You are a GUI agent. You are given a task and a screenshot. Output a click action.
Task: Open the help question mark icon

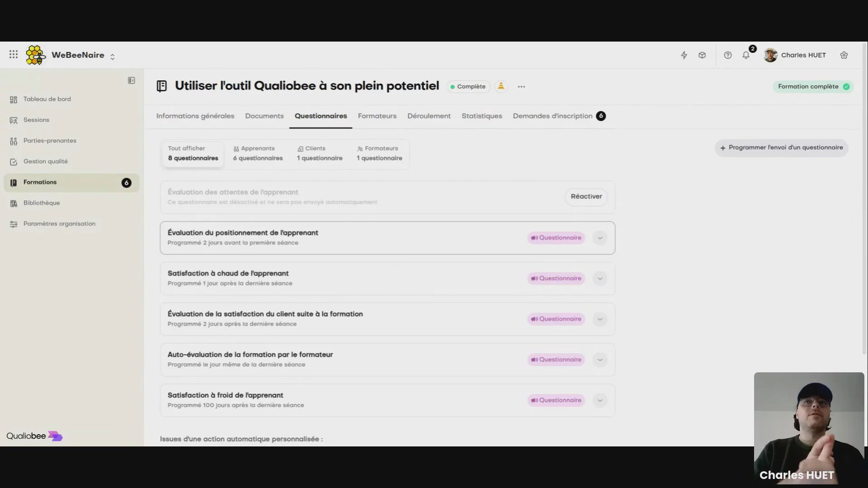(728, 55)
